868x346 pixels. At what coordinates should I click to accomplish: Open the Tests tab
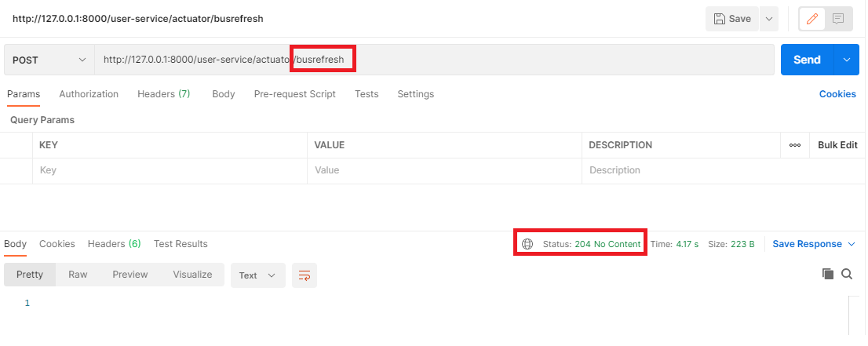tap(367, 94)
